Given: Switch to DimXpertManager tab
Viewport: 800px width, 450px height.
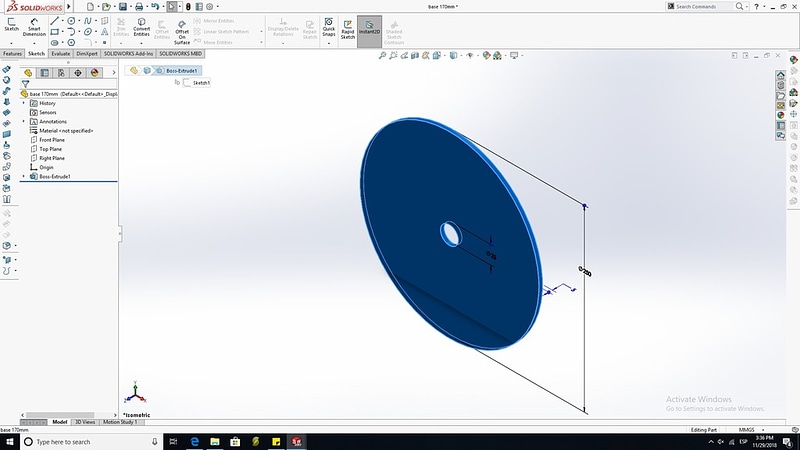Looking at the screenshot, I should 78,73.
